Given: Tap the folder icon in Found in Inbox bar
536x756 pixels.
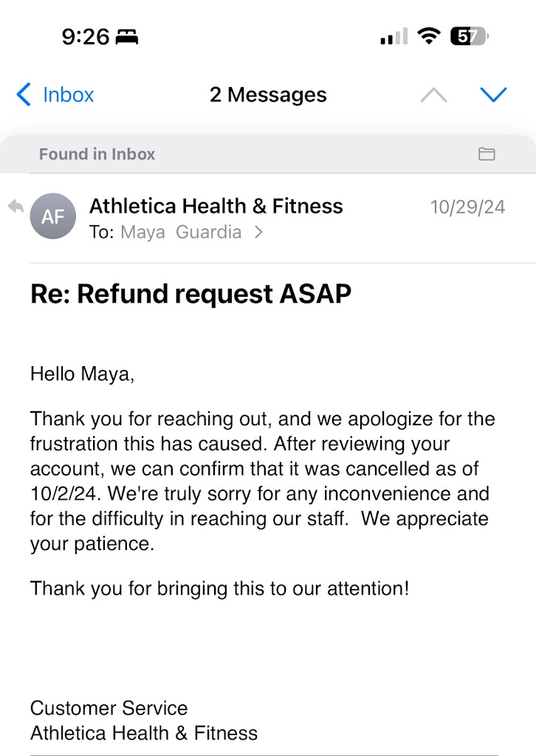Looking at the screenshot, I should (486, 154).
